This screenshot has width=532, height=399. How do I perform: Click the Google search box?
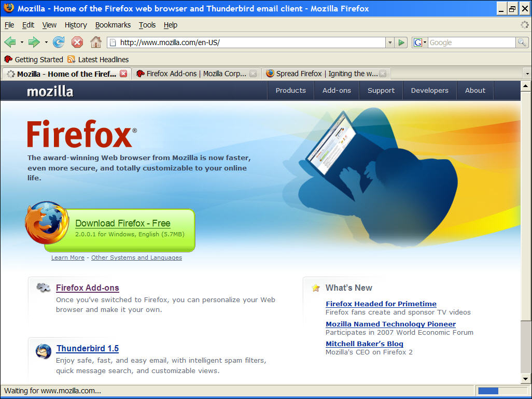point(472,42)
